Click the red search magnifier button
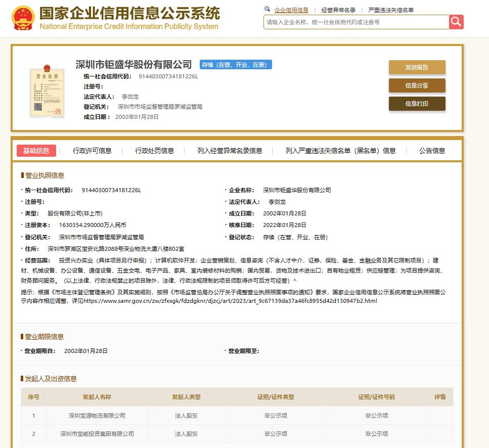 456,22
